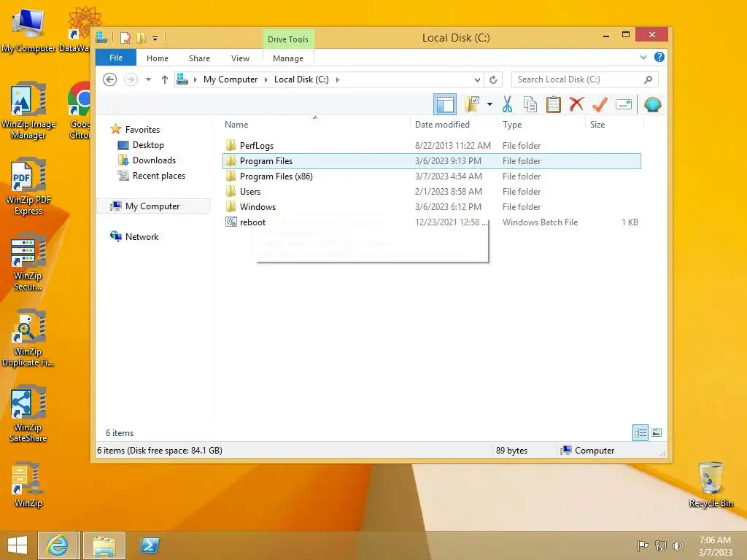Click the Classic Shell settings icon
Screen dimensions: 747x560
coord(653,104)
